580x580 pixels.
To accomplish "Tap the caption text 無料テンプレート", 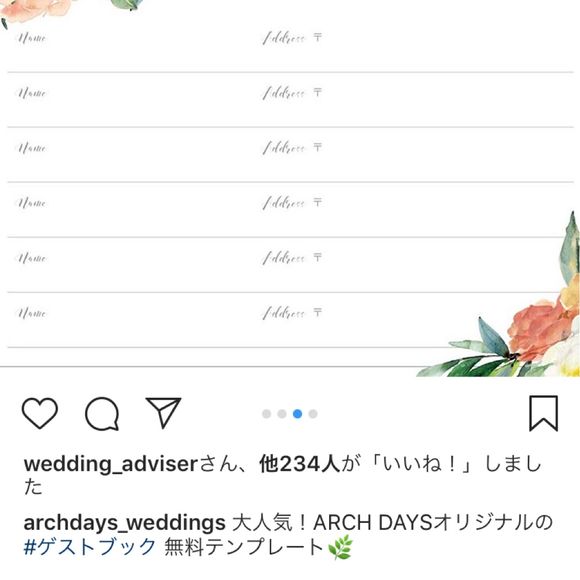I will point(244,547).
